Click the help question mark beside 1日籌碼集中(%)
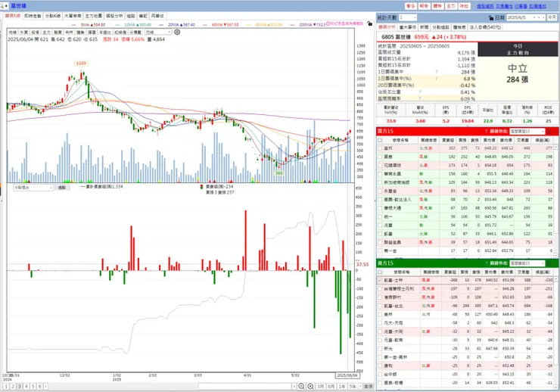Image resolution: width=560 pixels, height=392 pixels. coord(437,79)
